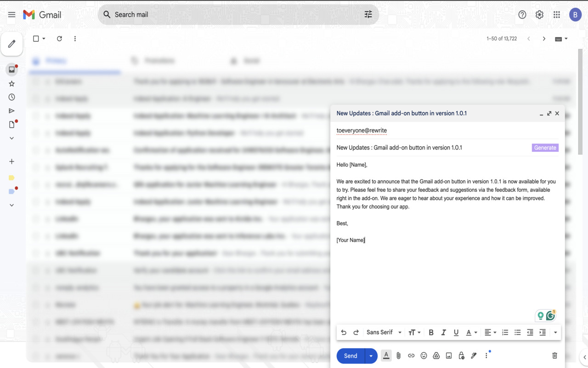
Task: Tick the select-all checkbox
Action: pyautogui.click(x=36, y=39)
